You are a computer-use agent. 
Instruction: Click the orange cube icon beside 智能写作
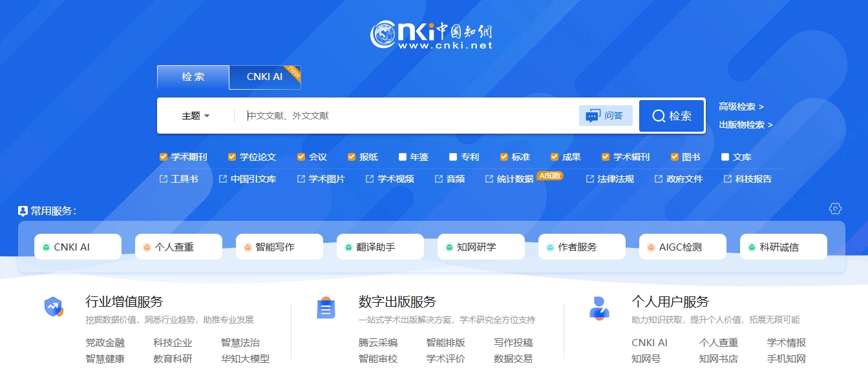point(248,247)
